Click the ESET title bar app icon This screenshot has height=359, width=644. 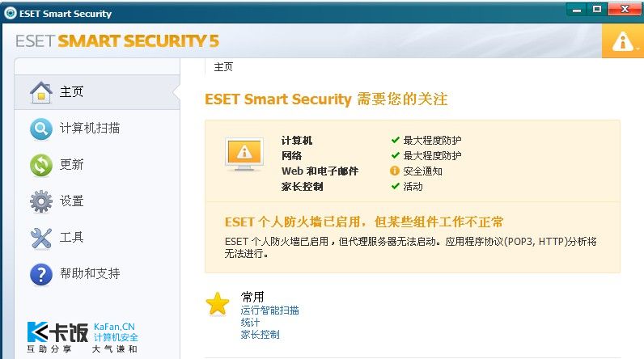tap(8, 13)
